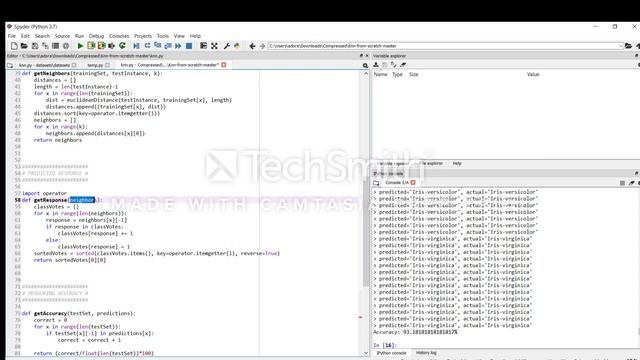Viewport: 640px width, 360px height.
Task: Open the Help menu
Action: pos(195,36)
